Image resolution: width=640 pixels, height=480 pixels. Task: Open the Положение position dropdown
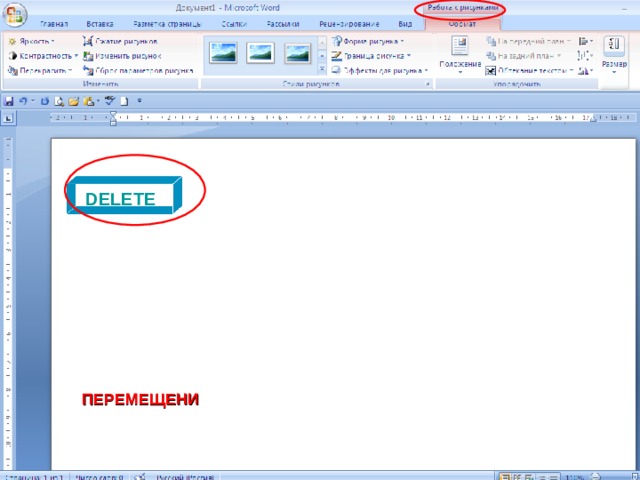(460, 56)
